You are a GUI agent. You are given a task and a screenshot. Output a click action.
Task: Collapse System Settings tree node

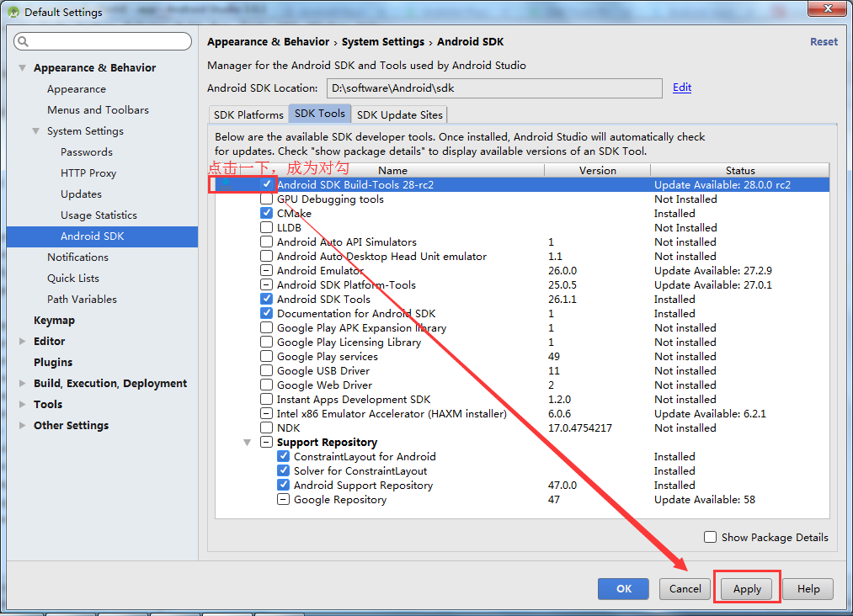36,131
